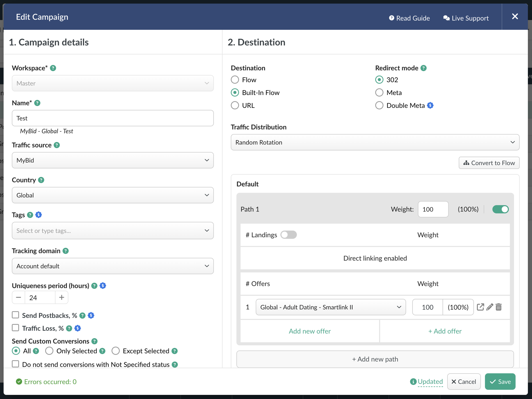Enable the Landings toggle switch
Image resolution: width=532 pixels, height=399 pixels.
click(288, 235)
